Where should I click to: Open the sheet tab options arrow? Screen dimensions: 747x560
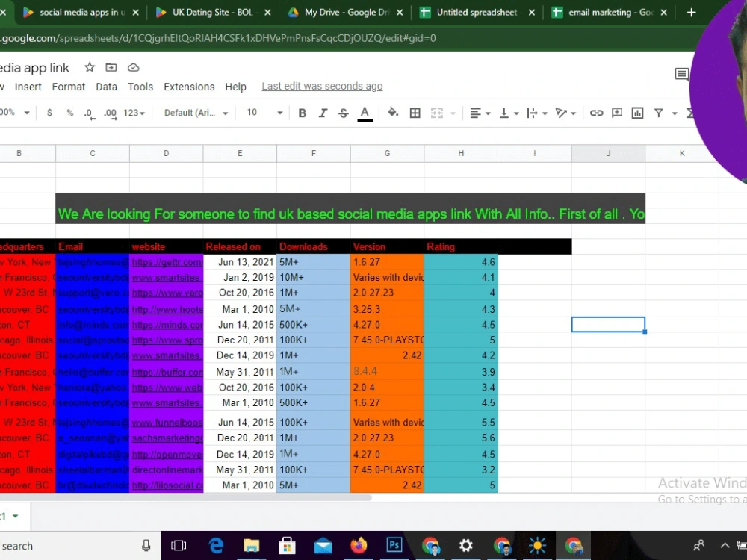[x=15, y=516]
